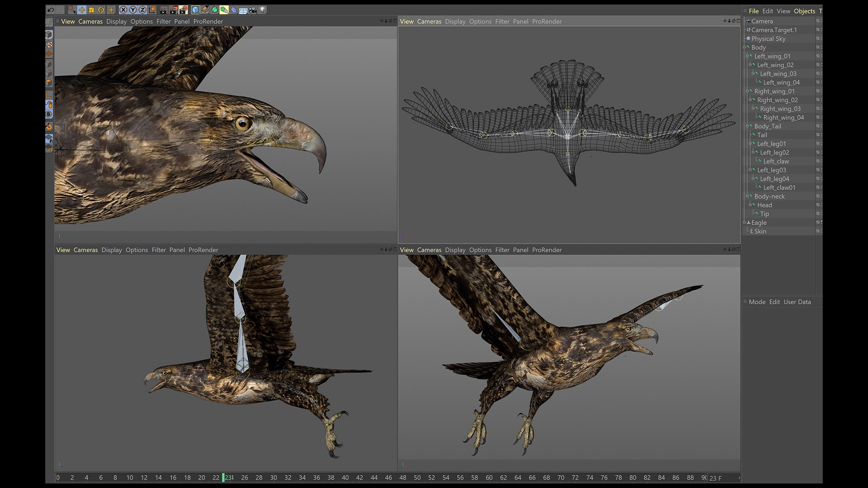Collapse Right_wing_01 joint branch
The width and height of the screenshot is (868, 488).
point(747,91)
